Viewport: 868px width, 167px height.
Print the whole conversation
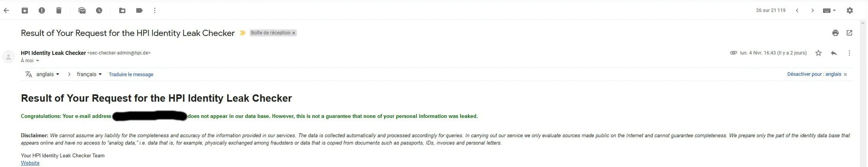pos(835,33)
